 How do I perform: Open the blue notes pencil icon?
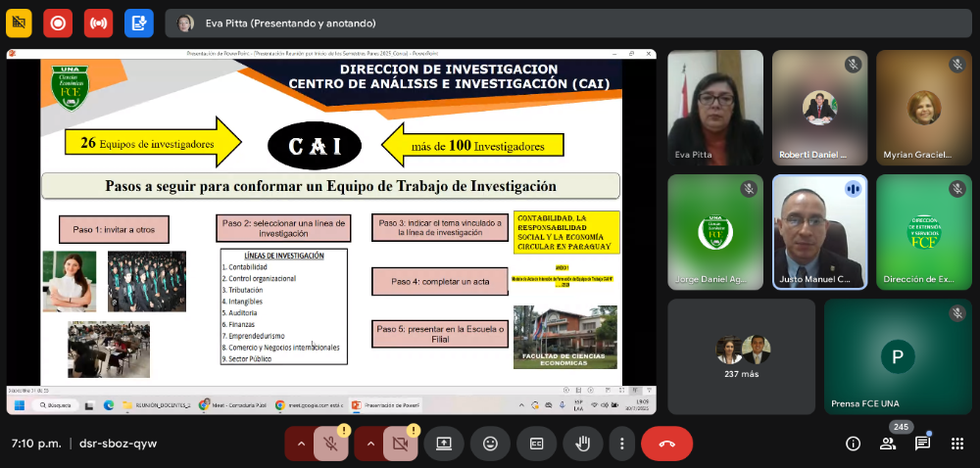coord(139,23)
